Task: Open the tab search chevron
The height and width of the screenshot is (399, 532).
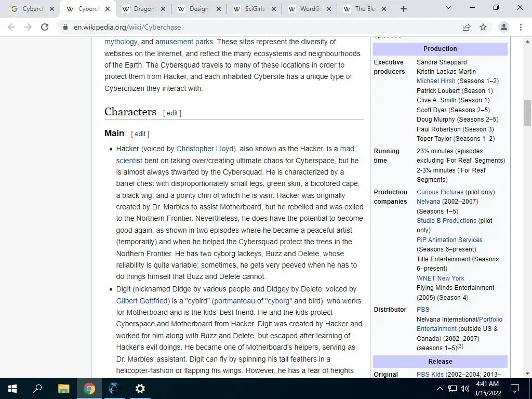Action: [448, 7]
